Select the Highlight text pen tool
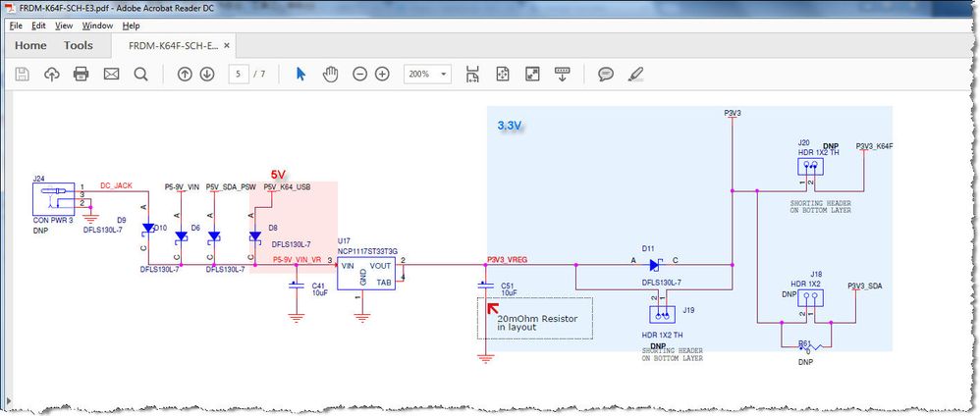The width and height of the screenshot is (980, 416). [x=635, y=75]
